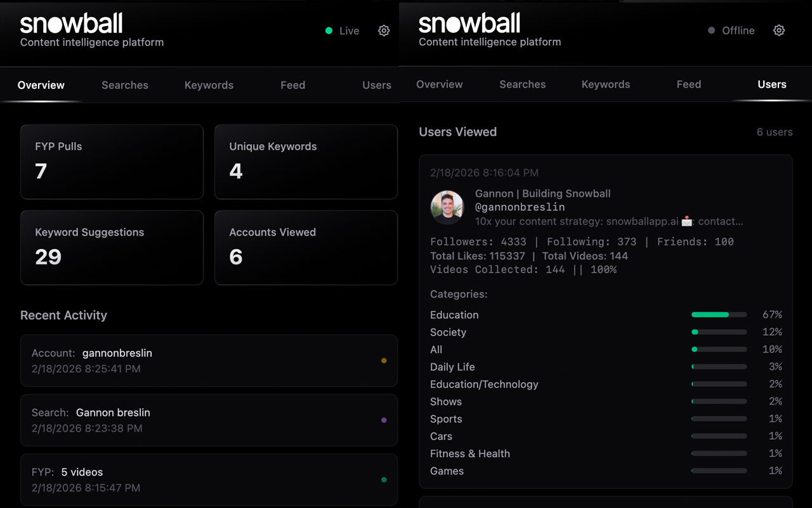Open the Account gannonbreslin activity entry
Screen dimensions: 812x508
tap(209, 361)
